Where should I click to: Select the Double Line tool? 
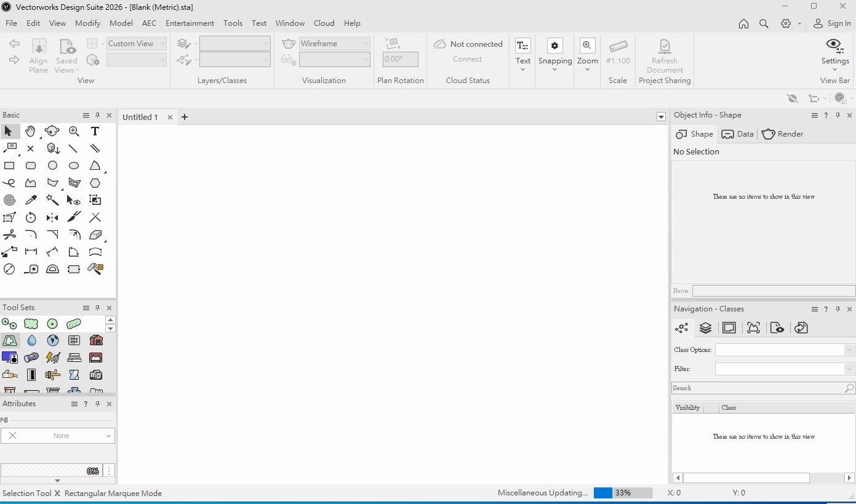click(95, 148)
